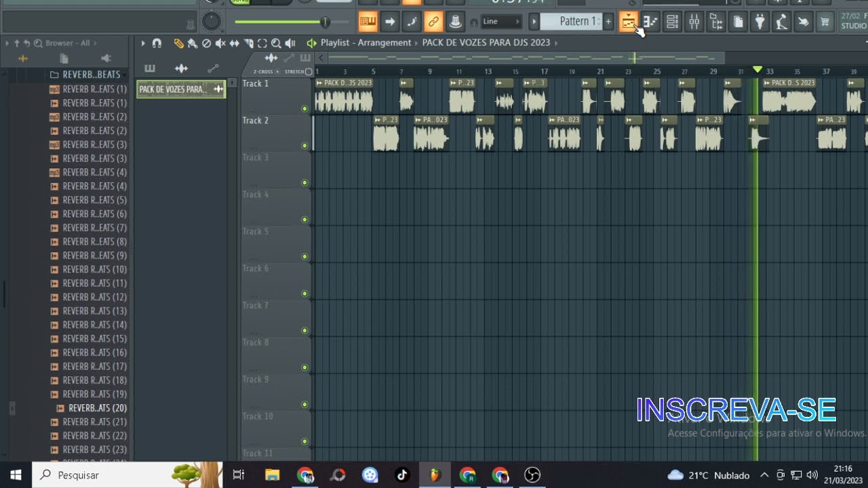Image resolution: width=868 pixels, height=488 pixels.
Task: Select REVERB R..ATS (15) sample
Action: coord(88,339)
